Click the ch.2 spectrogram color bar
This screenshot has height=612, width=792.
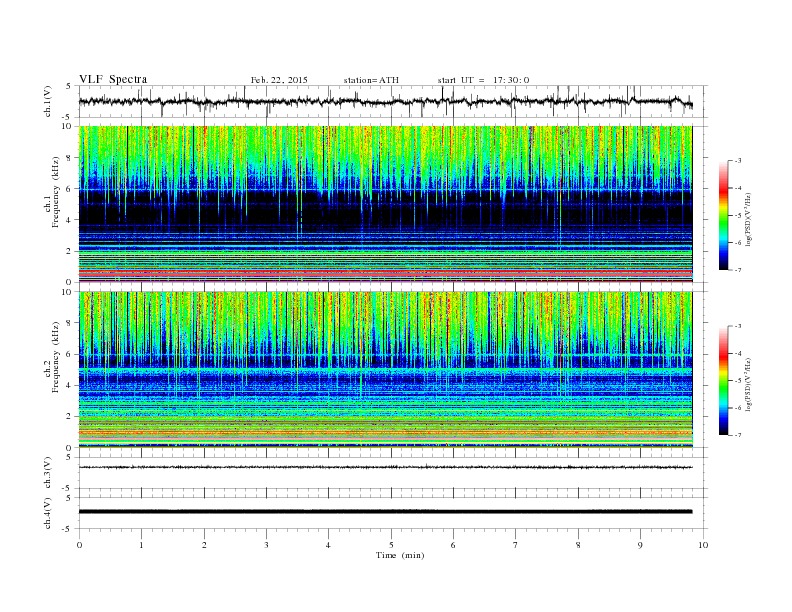point(724,381)
